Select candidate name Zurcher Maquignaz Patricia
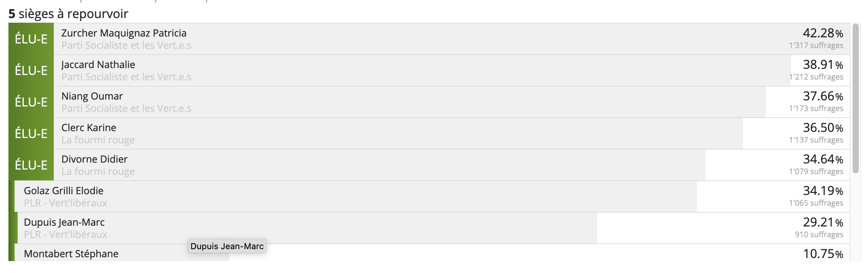Viewport: 868px width, 273px height. click(124, 33)
